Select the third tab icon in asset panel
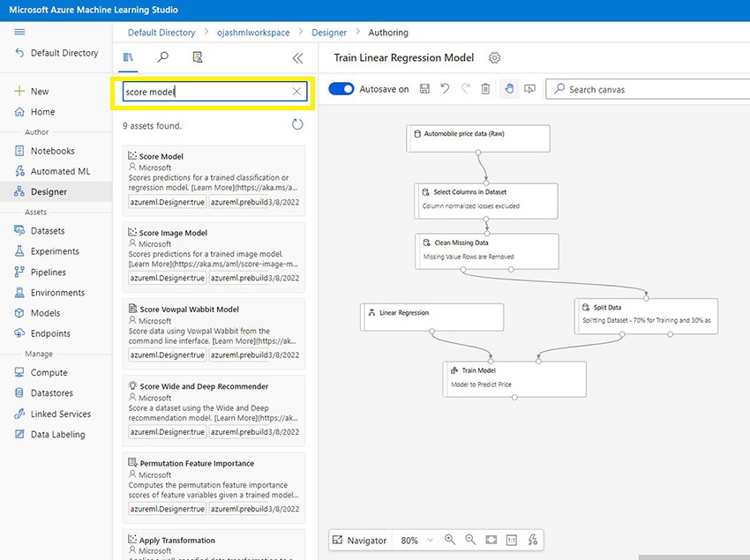The height and width of the screenshot is (560, 750). coord(197,57)
